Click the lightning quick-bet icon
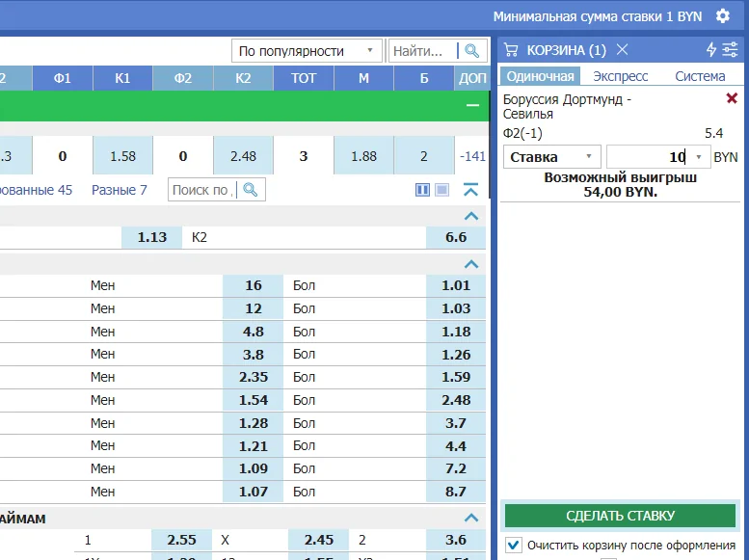749x560 pixels. coord(711,50)
